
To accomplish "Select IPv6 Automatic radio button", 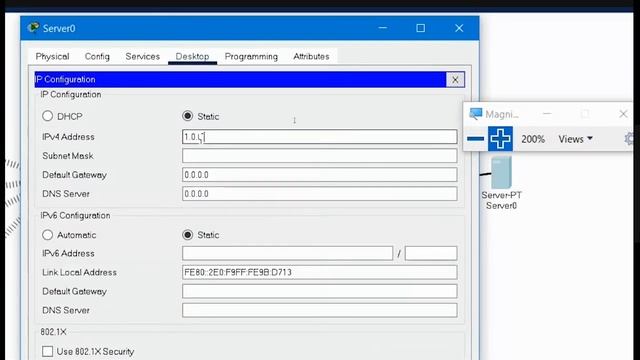I will click(47, 235).
